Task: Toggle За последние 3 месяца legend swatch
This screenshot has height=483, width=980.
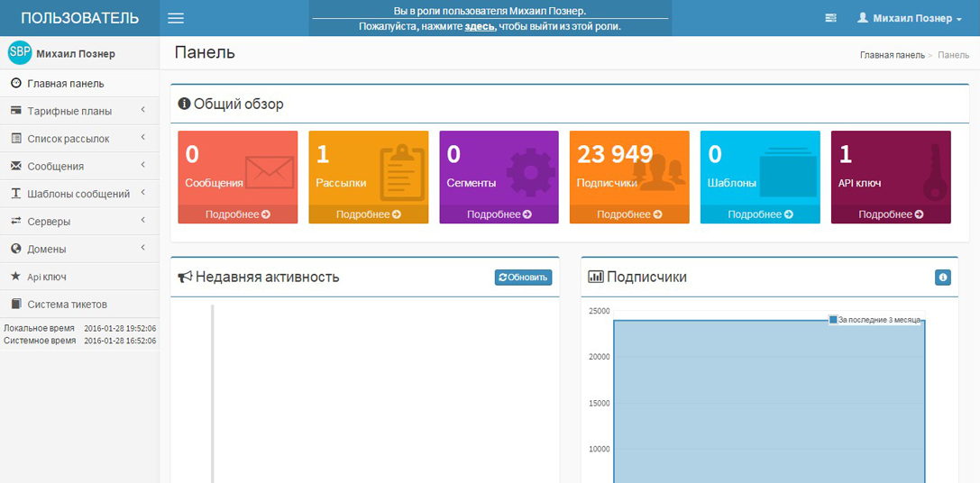Action: 833,320
